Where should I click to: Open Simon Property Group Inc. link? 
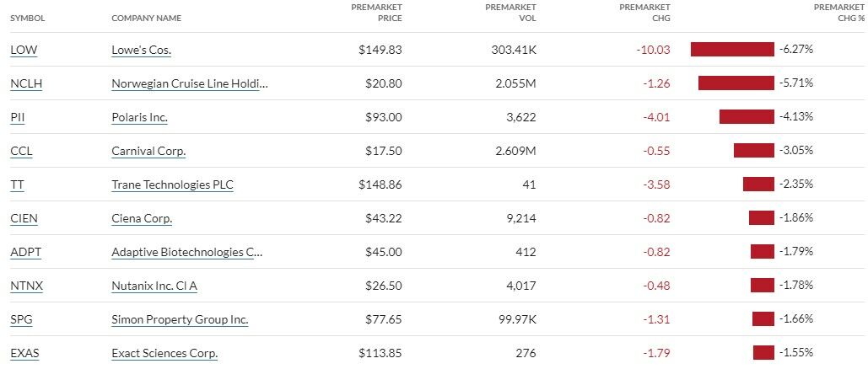pyautogui.click(x=180, y=319)
